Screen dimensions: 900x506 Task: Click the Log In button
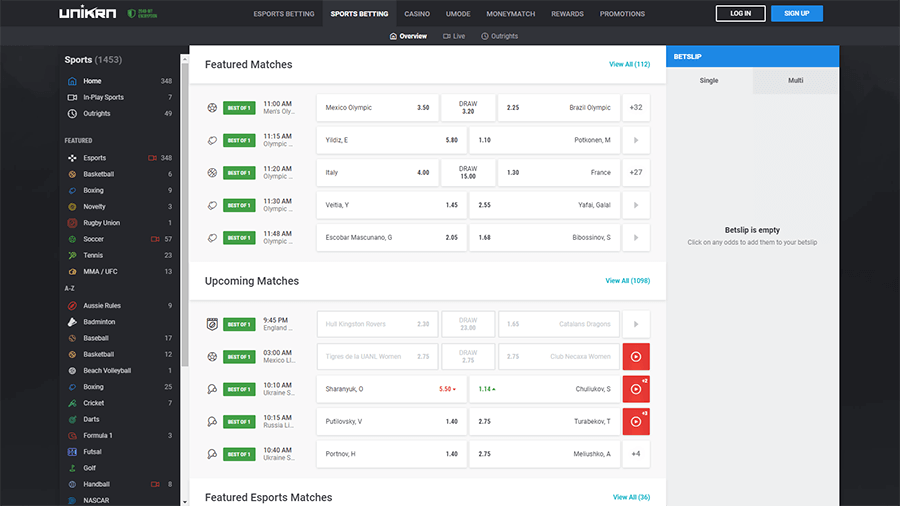coord(740,14)
